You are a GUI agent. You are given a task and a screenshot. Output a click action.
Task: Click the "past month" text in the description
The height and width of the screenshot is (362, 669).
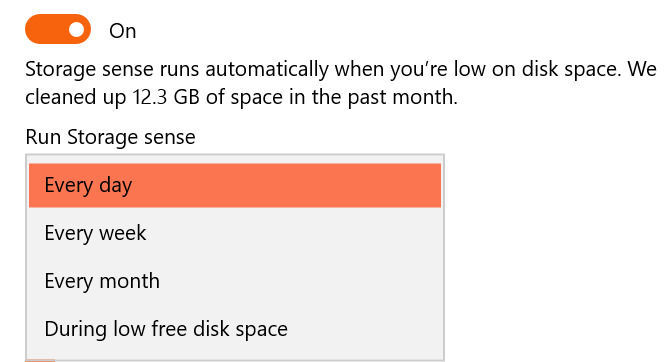(x=402, y=97)
